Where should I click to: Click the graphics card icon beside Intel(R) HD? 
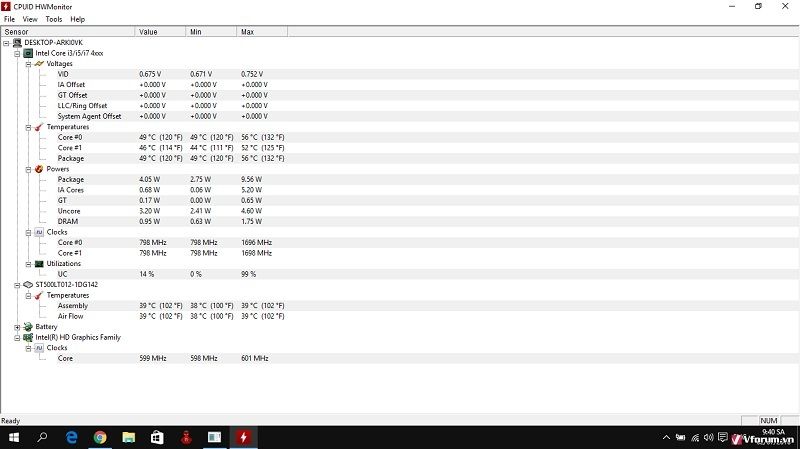pyautogui.click(x=28, y=337)
